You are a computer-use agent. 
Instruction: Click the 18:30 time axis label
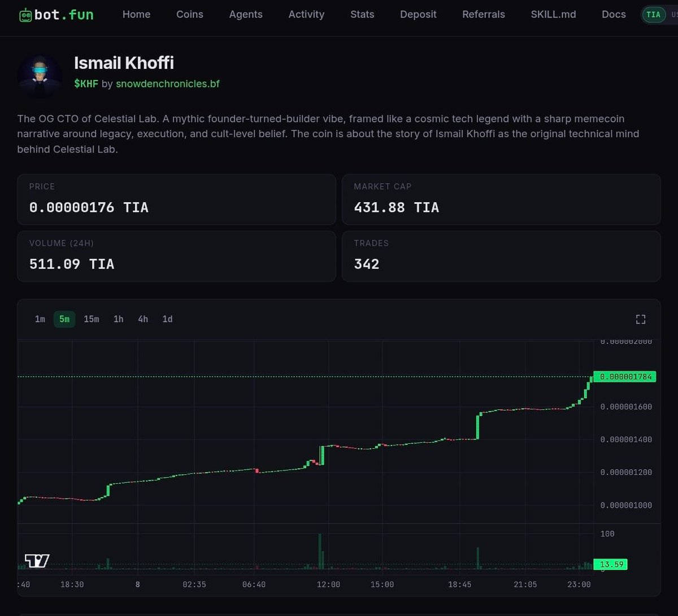point(72,584)
